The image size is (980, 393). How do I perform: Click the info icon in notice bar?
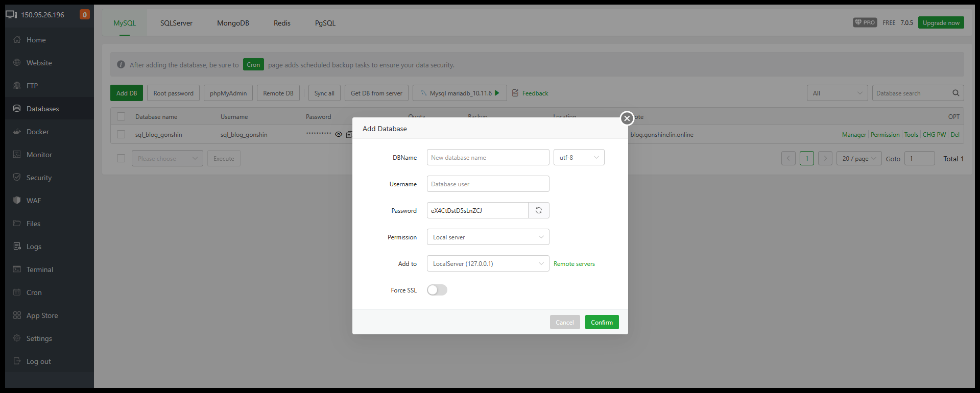click(x=121, y=65)
